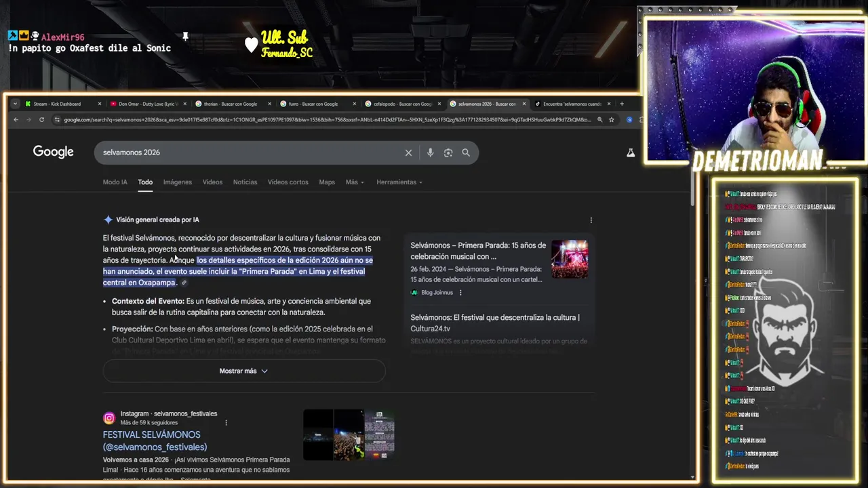Search by image with Lens icon
The width and height of the screenshot is (868, 488).
(448, 152)
